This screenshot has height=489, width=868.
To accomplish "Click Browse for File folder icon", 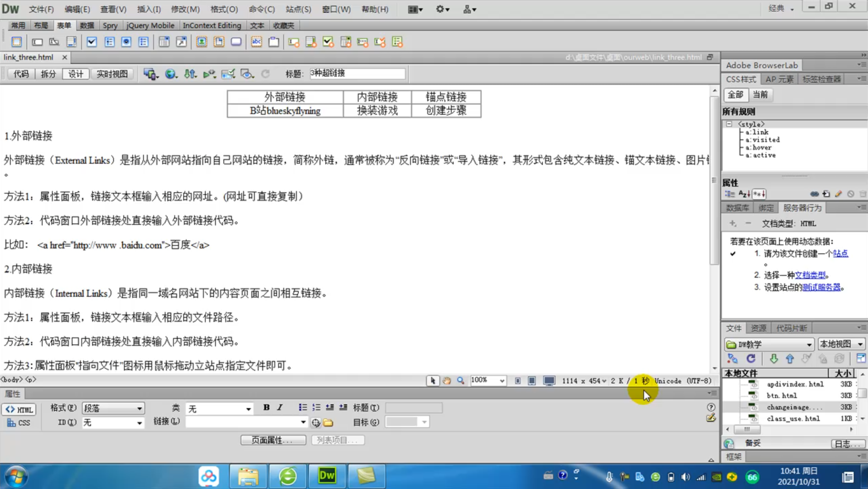I will (x=328, y=422).
